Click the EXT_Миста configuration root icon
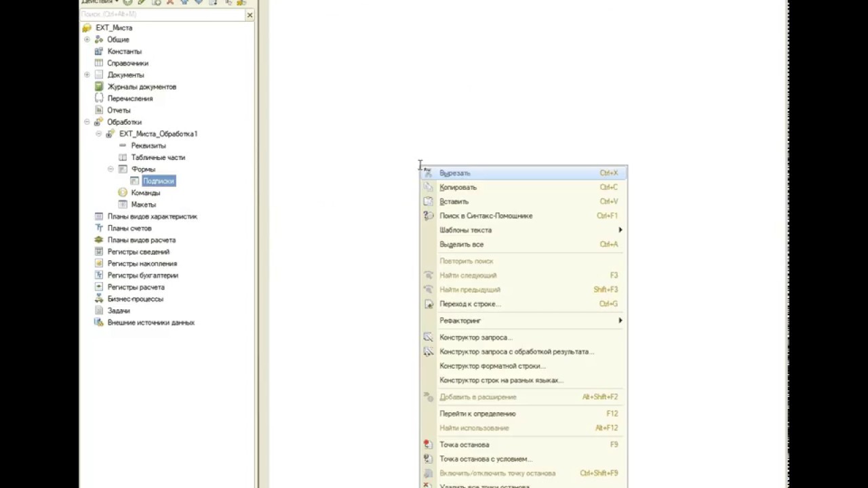Viewport: 868px width, 488px height. (x=87, y=28)
